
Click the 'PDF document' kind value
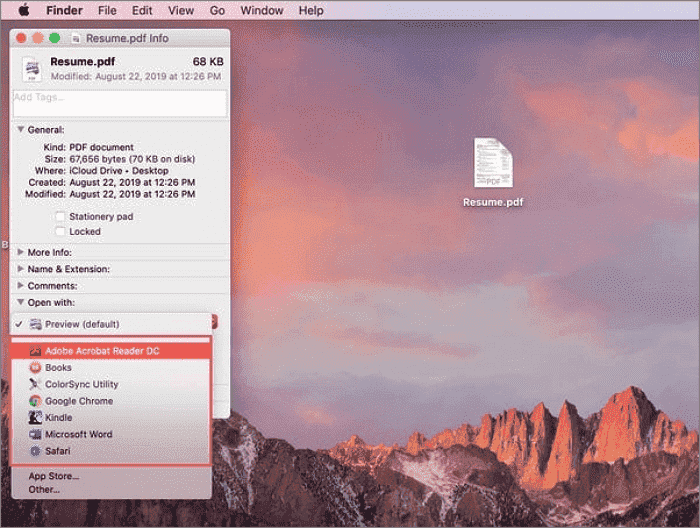pos(101,147)
